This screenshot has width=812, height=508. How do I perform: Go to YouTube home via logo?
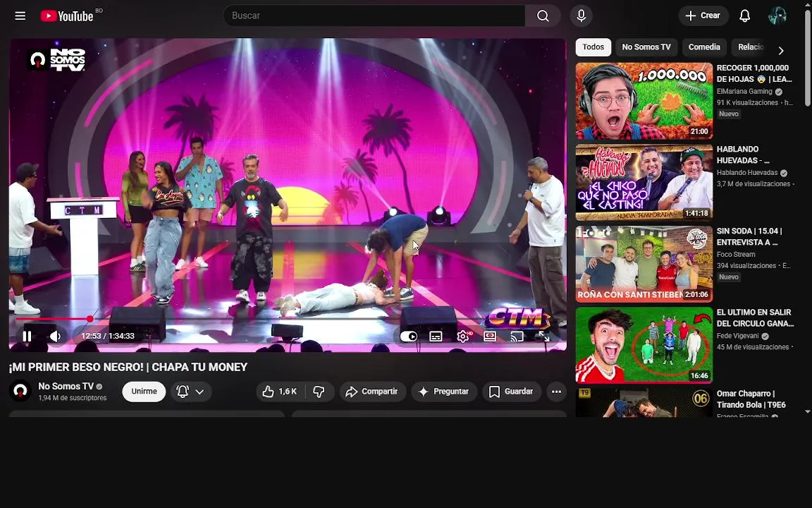tap(66, 16)
